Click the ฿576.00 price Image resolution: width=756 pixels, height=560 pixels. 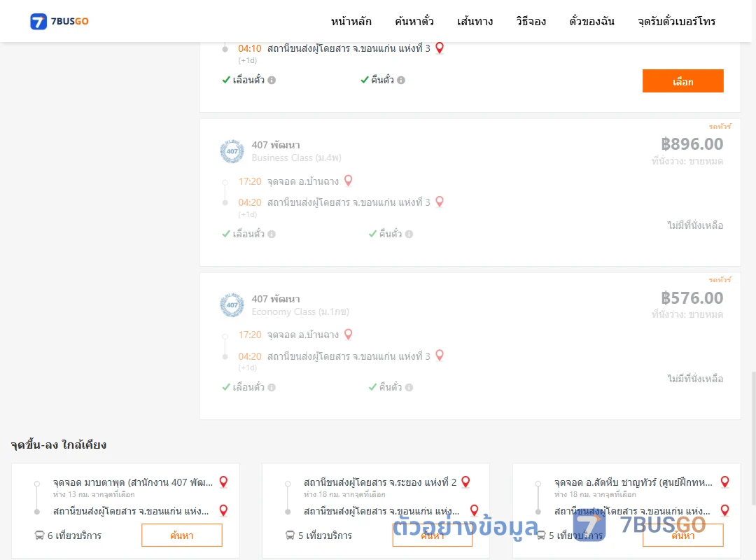692,298
